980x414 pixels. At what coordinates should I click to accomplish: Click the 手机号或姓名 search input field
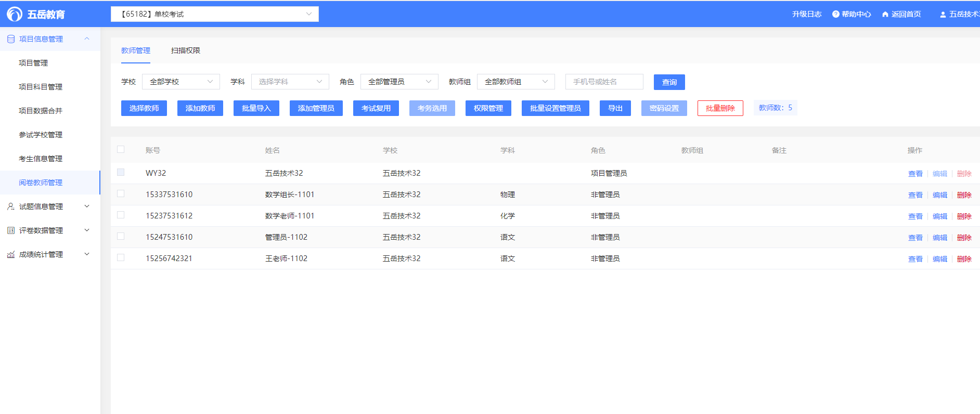(x=604, y=82)
